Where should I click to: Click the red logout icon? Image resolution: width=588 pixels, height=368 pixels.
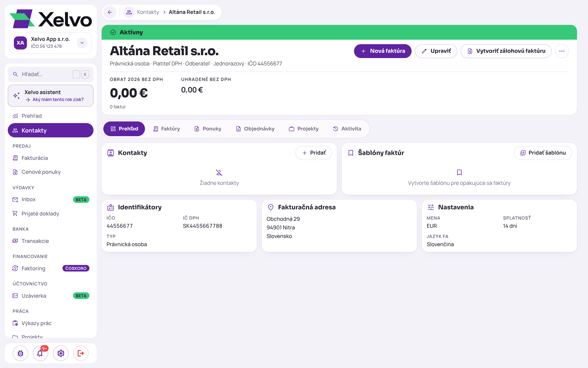tap(81, 353)
